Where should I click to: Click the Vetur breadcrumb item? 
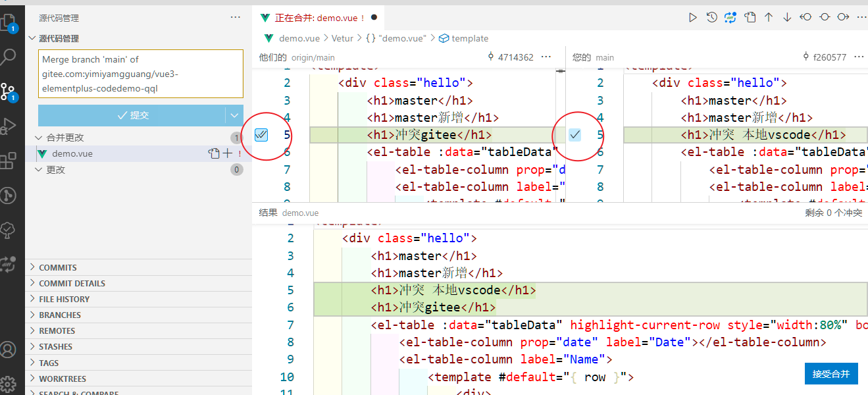click(342, 38)
